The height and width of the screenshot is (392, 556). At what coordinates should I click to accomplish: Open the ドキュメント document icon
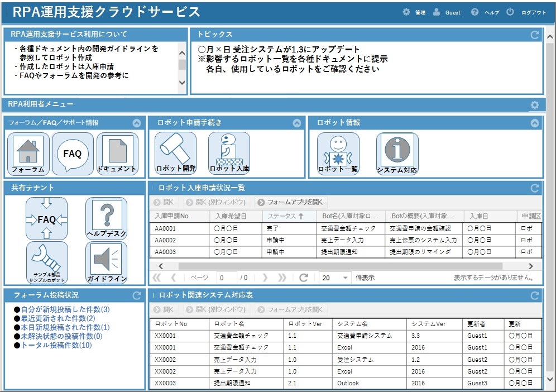pyautogui.click(x=117, y=154)
